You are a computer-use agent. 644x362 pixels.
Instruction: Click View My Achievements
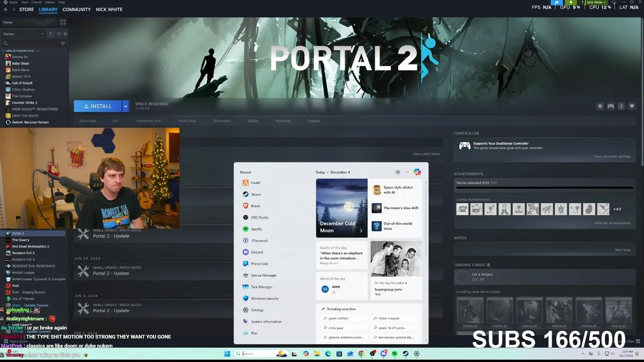[x=612, y=223]
